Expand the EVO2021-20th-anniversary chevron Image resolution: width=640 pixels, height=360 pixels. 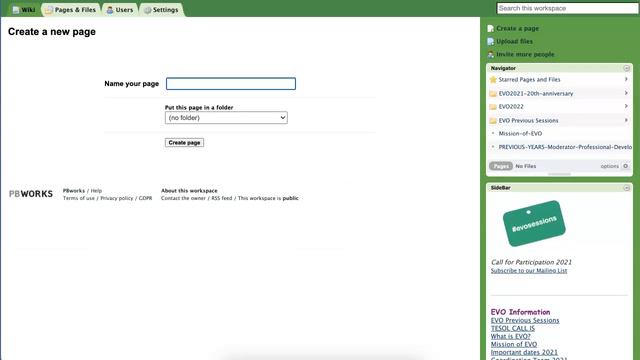click(626, 93)
